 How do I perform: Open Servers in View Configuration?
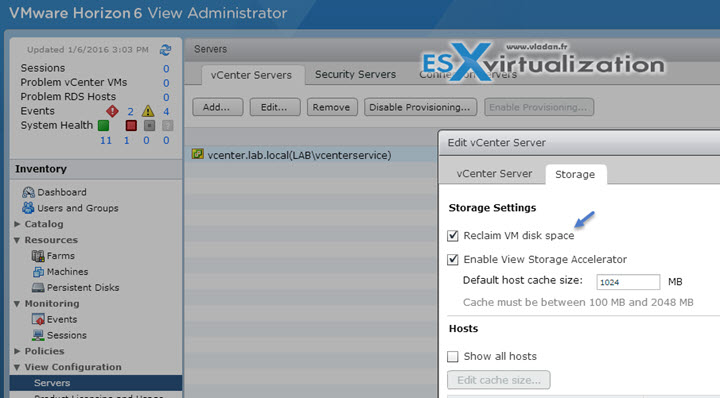click(x=96, y=383)
